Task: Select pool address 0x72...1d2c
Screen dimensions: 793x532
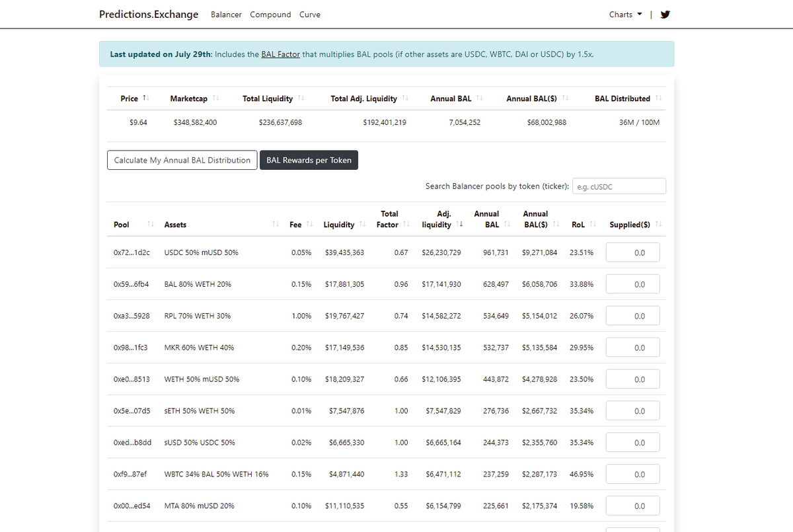Action: [x=132, y=252]
